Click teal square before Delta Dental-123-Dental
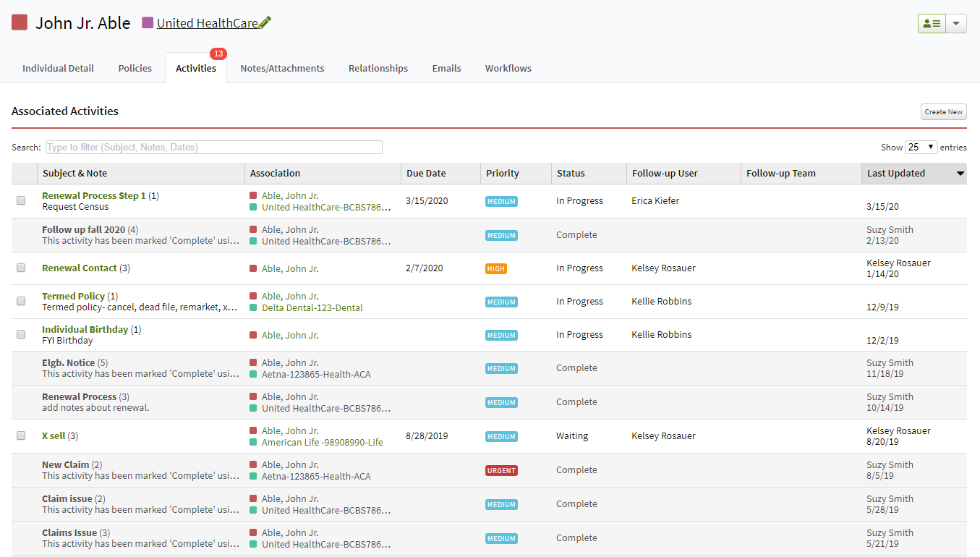The image size is (980, 557). point(253,307)
